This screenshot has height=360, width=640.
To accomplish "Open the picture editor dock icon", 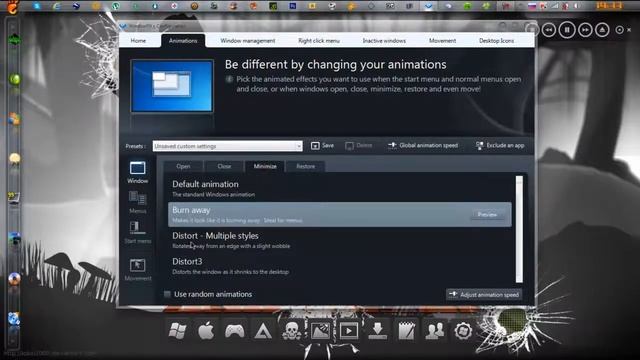I will (320, 331).
